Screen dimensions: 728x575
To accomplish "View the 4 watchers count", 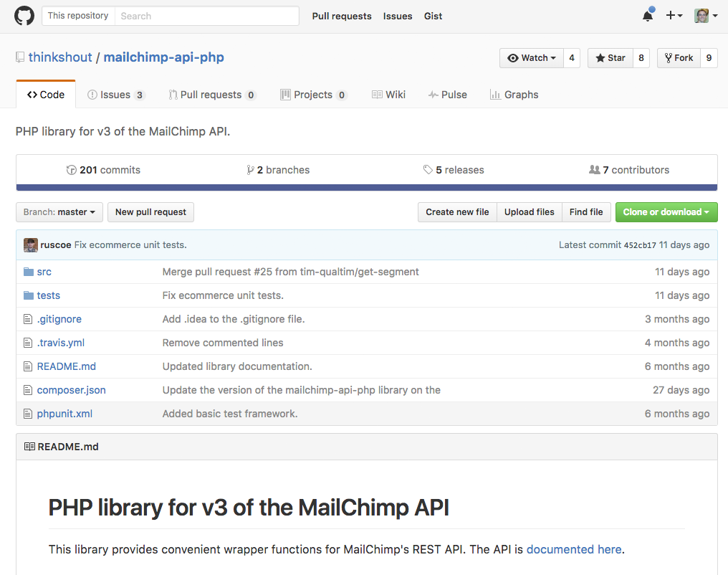I will tap(572, 58).
